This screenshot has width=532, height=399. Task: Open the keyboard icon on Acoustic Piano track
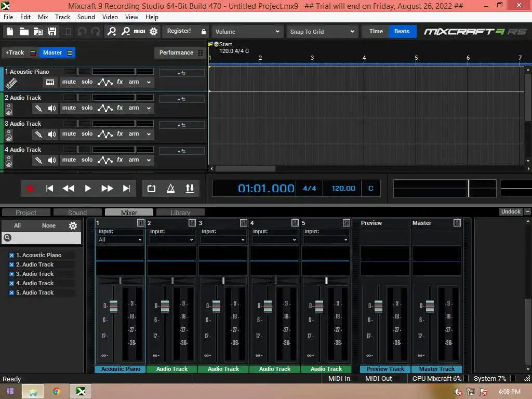pos(50,83)
